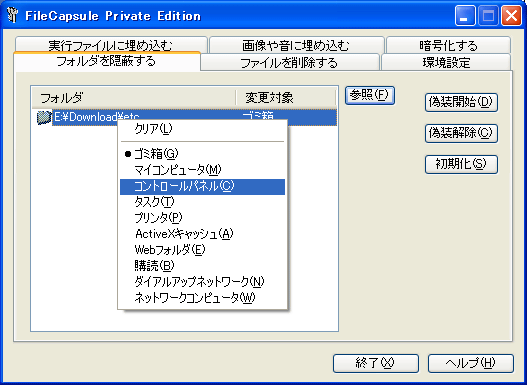Select ActiveXキャッシュ(A) option
Image resolution: width=527 pixels, height=385 pixels.
(202, 234)
